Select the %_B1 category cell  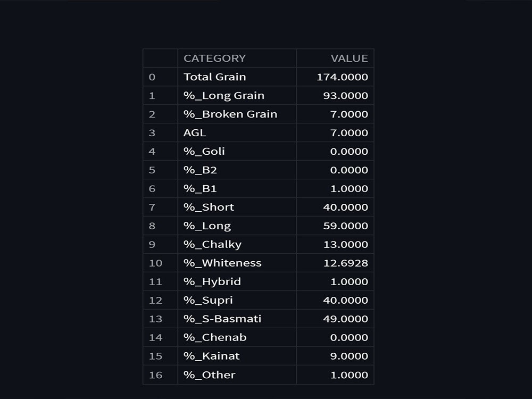pos(200,189)
